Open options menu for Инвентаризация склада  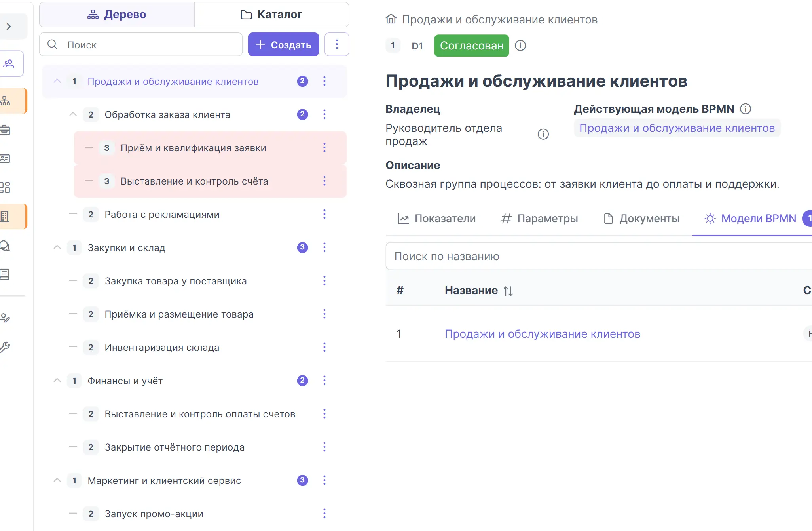[324, 347]
